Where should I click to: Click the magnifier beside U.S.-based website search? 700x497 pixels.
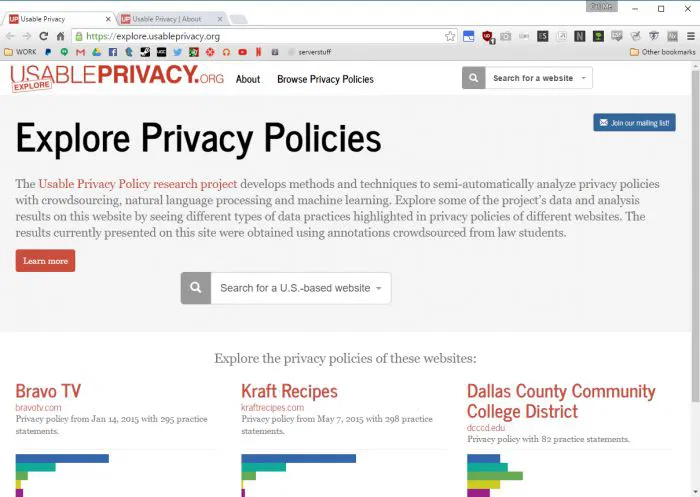(x=196, y=288)
